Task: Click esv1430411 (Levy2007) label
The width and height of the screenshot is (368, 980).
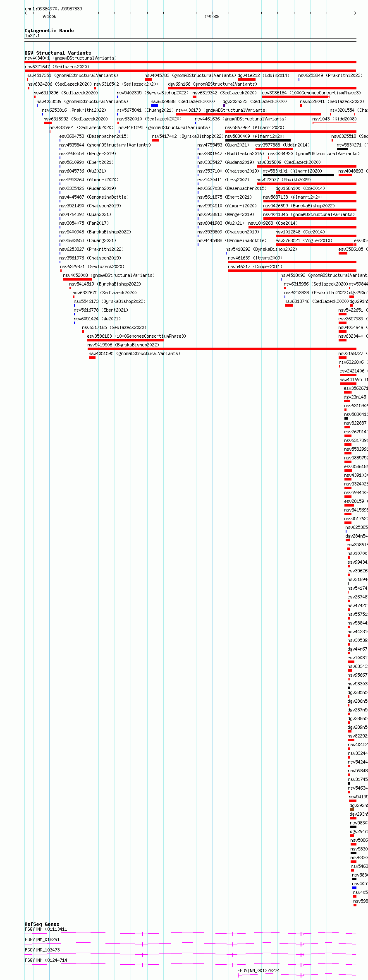Action: (x=223, y=180)
